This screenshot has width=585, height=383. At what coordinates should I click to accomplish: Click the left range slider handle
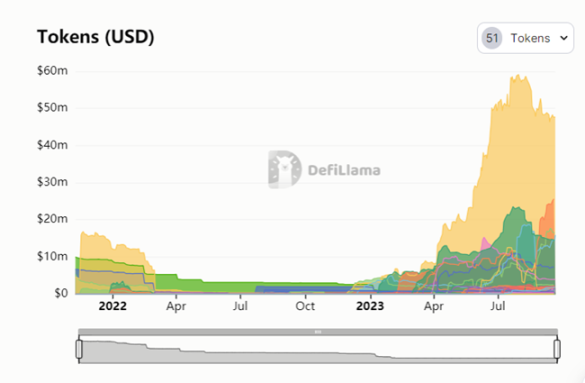[x=79, y=349]
